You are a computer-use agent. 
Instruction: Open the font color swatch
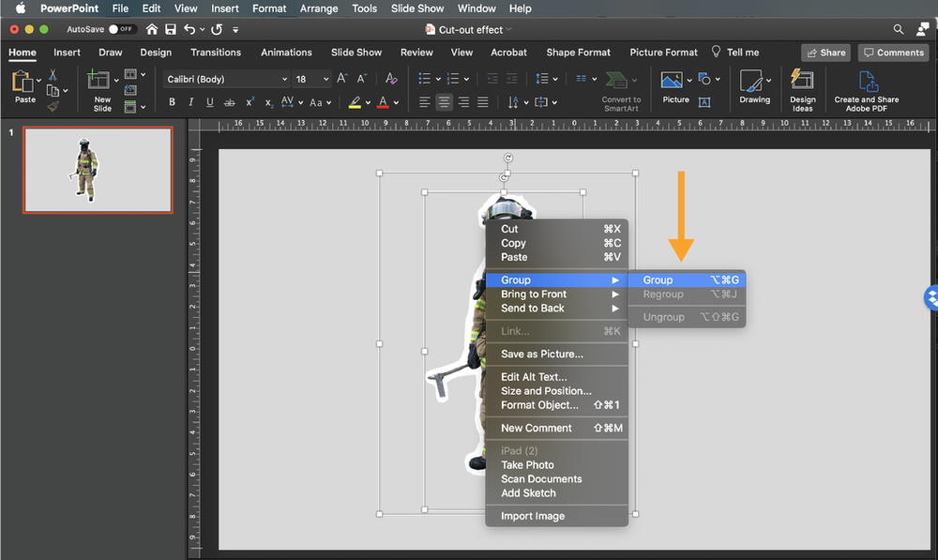pyautogui.click(x=385, y=101)
